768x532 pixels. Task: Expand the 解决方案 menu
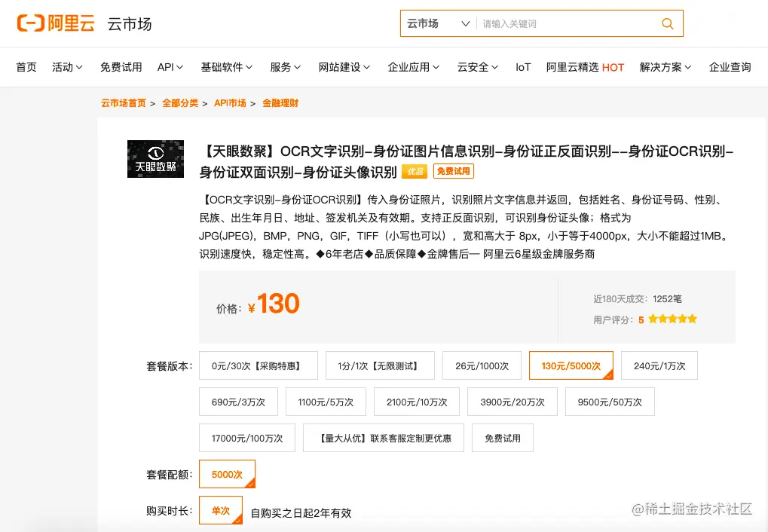point(665,67)
